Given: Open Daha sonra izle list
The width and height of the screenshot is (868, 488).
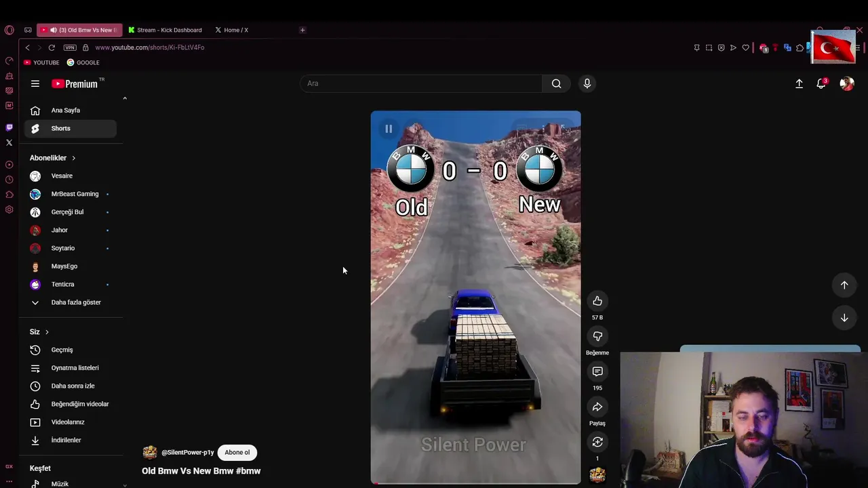Looking at the screenshot, I should click(71, 386).
